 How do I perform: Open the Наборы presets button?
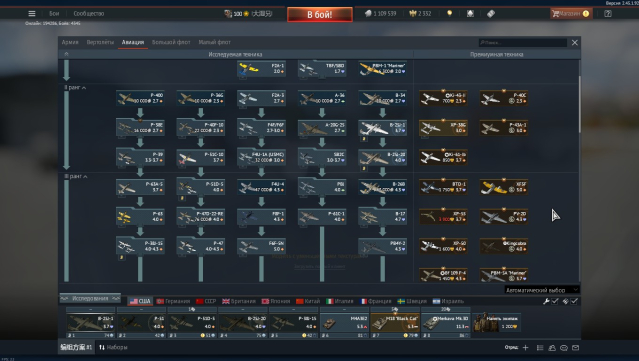pyautogui.click(x=113, y=347)
